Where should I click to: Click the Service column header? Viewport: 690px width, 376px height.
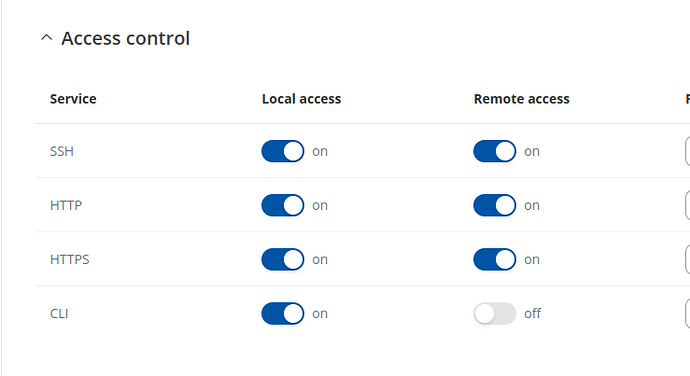pyautogui.click(x=73, y=99)
